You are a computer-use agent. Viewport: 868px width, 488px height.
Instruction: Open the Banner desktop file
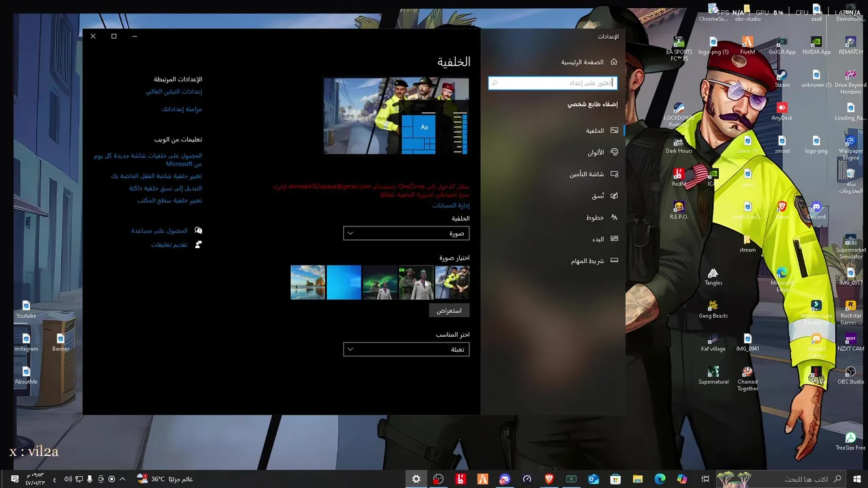click(x=60, y=342)
